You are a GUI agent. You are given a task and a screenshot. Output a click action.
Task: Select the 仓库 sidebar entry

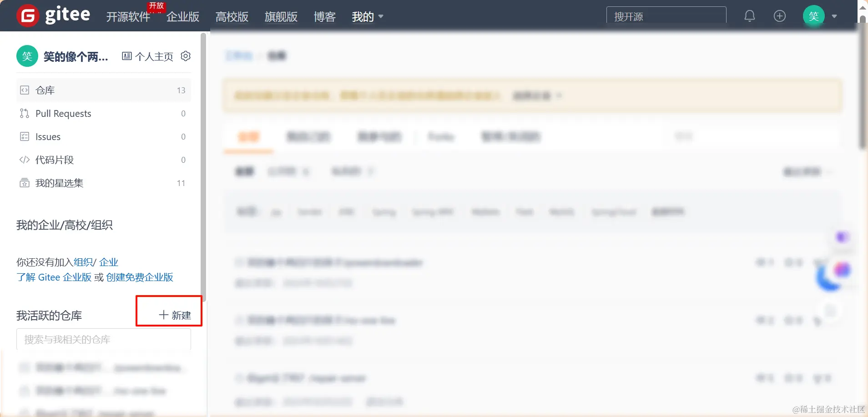pos(104,90)
